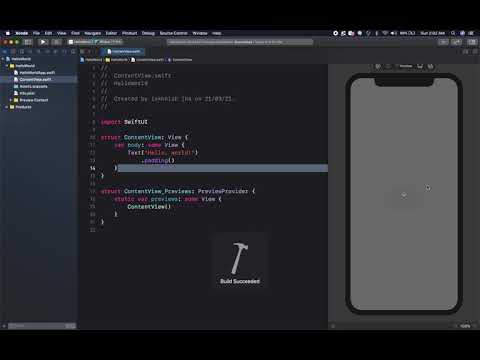Screen dimensions: 480x360
Task: Click the Text("Hello, world!") code line
Action: pos(163,153)
